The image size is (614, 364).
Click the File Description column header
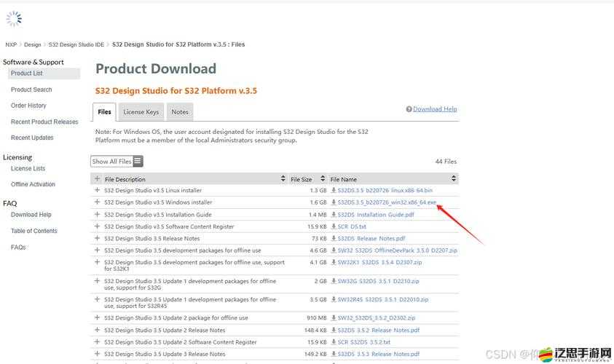125,179
